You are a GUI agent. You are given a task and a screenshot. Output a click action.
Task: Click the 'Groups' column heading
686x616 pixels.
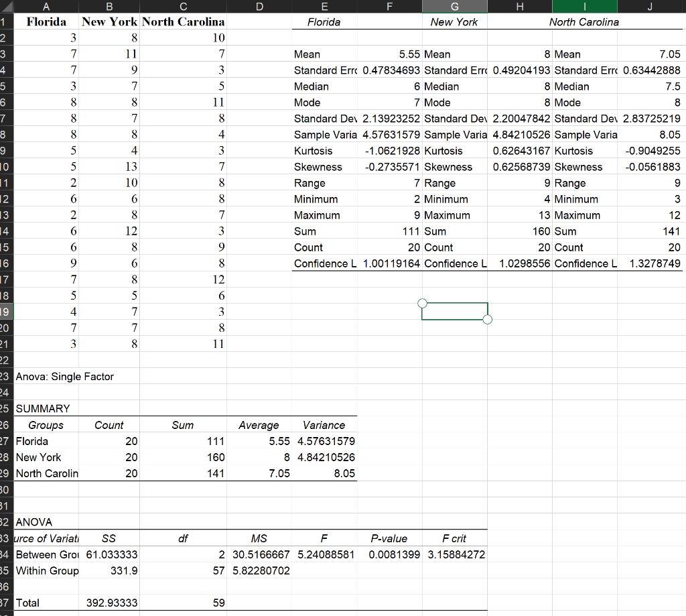(46, 425)
